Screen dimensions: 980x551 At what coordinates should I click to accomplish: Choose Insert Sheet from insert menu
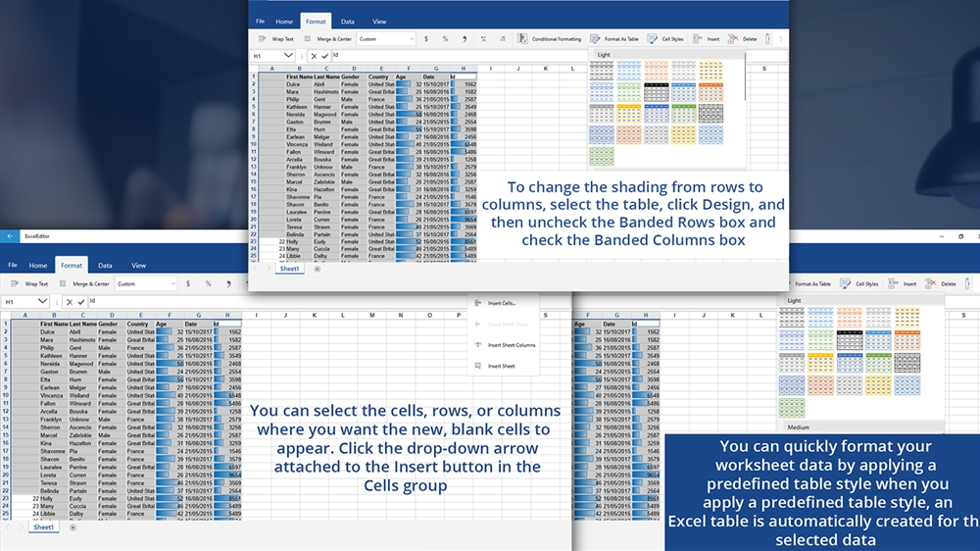[503, 366]
